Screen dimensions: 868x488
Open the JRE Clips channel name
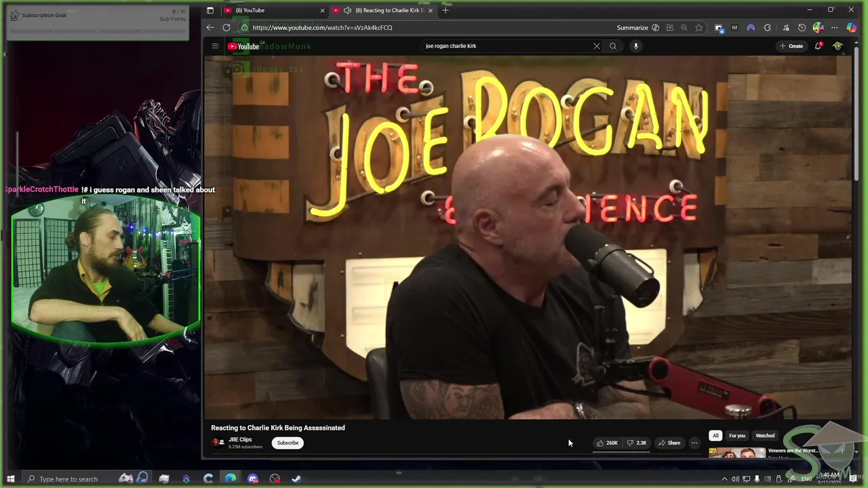[240, 440]
